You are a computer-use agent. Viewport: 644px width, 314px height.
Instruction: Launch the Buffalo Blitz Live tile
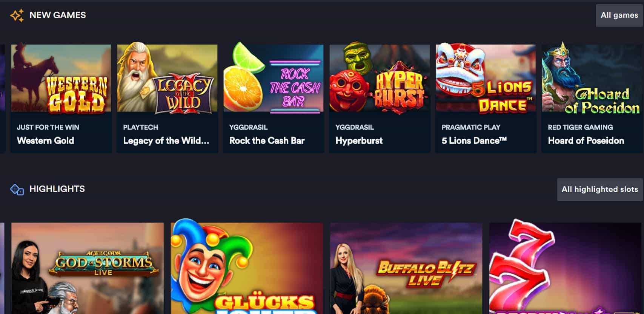pos(406,268)
